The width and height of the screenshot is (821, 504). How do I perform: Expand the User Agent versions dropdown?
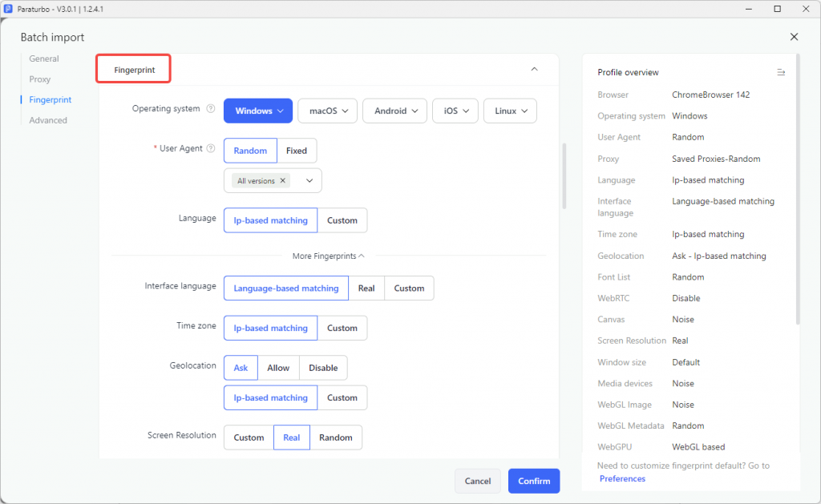click(x=309, y=180)
